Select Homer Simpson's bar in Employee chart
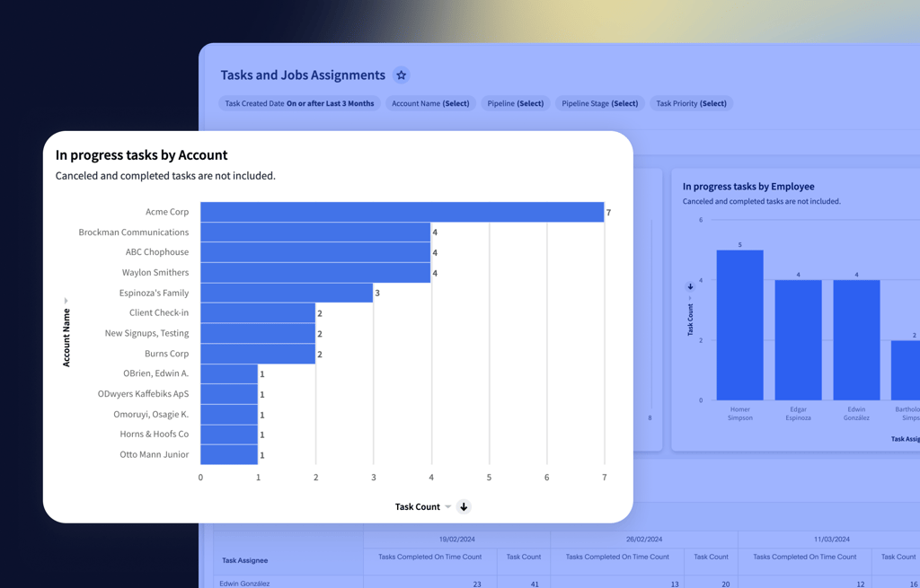This screenshot has width=920, height=588. (x=739, y=325)
